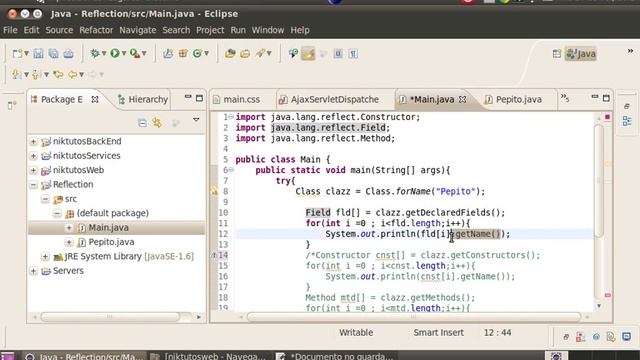Screen dimensions: 640x360
Task: Open the Package Explorer view menu triangle
Action: [196, 120]
